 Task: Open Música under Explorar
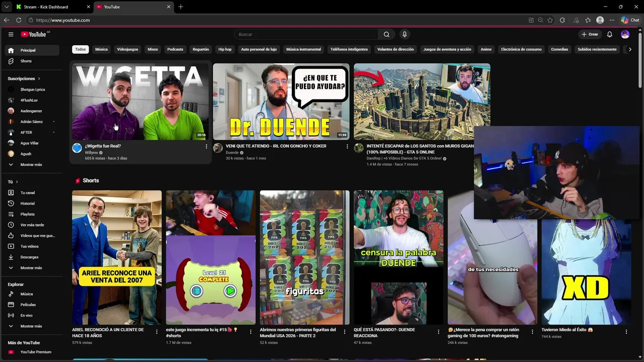(32, 294)
